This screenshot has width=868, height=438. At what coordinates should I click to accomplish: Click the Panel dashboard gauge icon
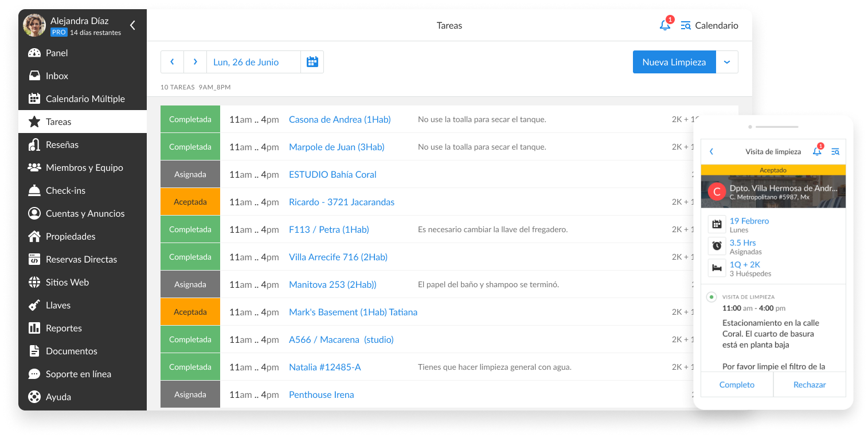coord(34,53)
